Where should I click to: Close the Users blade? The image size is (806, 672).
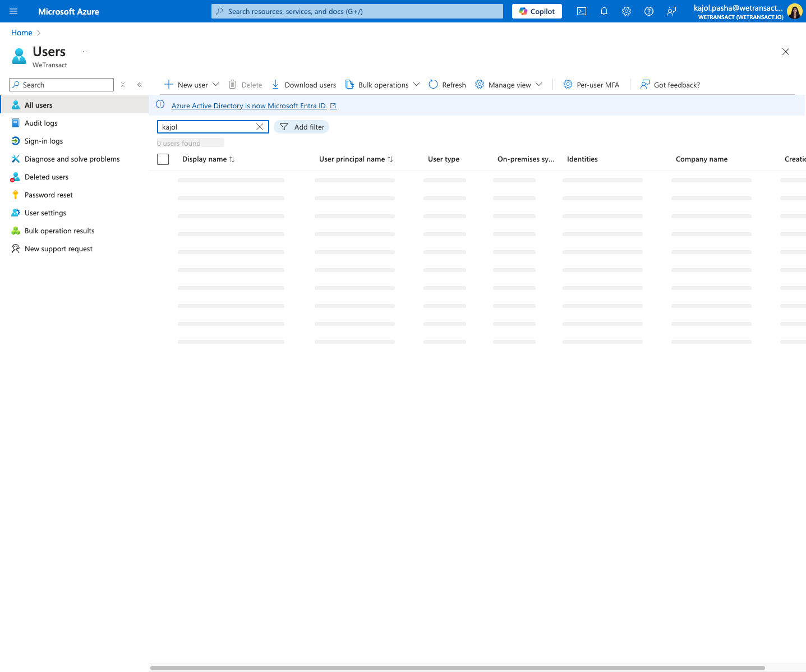(x=786, y=52)
